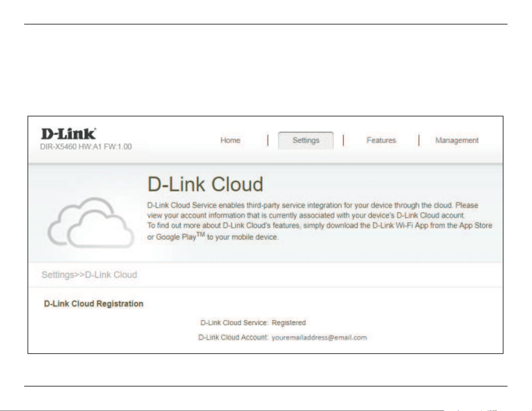
Task: Click the D-Link Cloud Service label
Action: [234, 323]
